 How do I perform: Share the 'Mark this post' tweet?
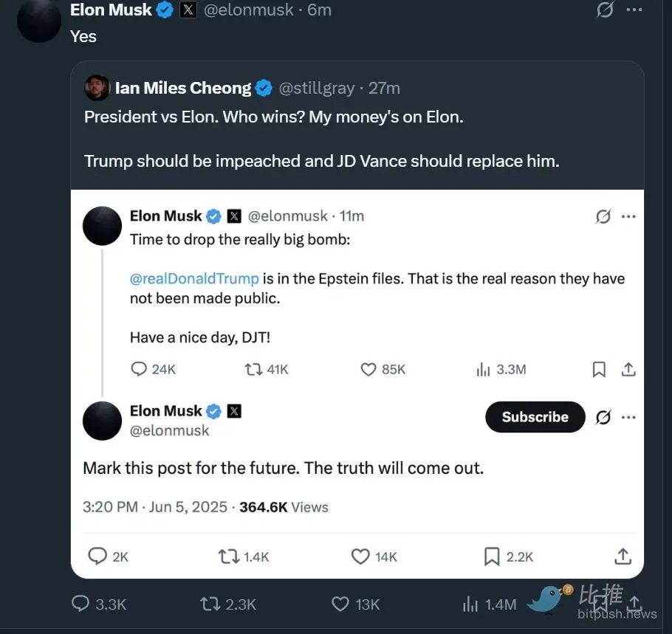click(623, 556)
